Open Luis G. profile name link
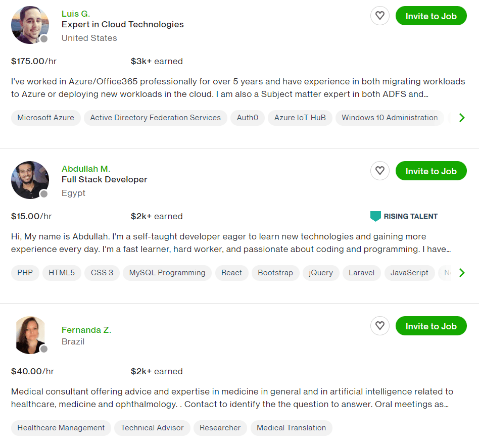Screen dimensions: 479x448 (x=76, y=14)
